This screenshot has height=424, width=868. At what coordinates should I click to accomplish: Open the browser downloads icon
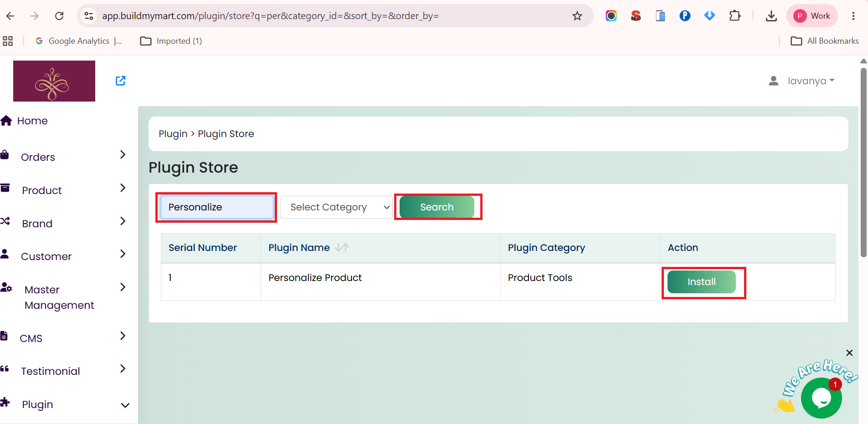771,16
